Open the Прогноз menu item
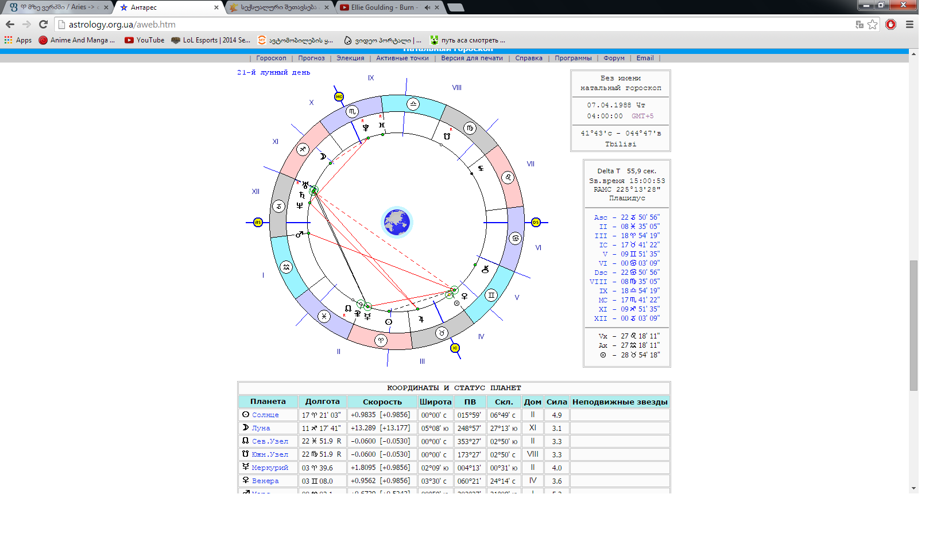Image resolution: width=937 pixels, height=560 pixels. point(311,58)
